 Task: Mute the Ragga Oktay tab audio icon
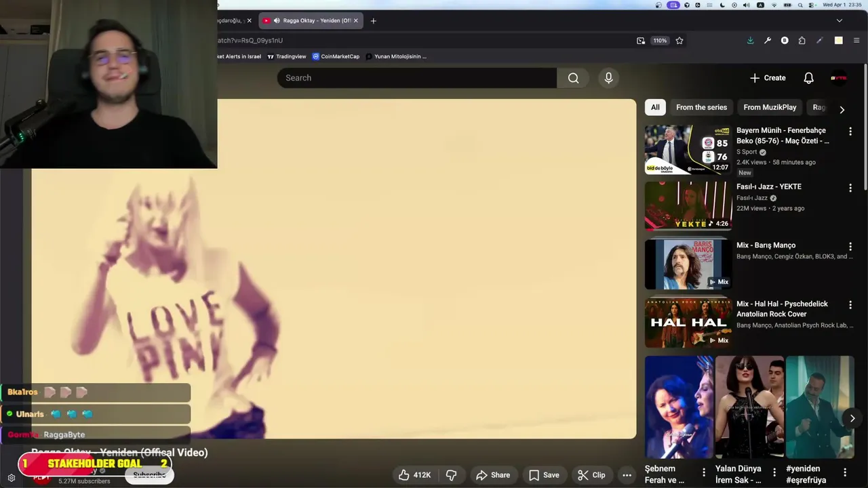(x=277, y=20)
